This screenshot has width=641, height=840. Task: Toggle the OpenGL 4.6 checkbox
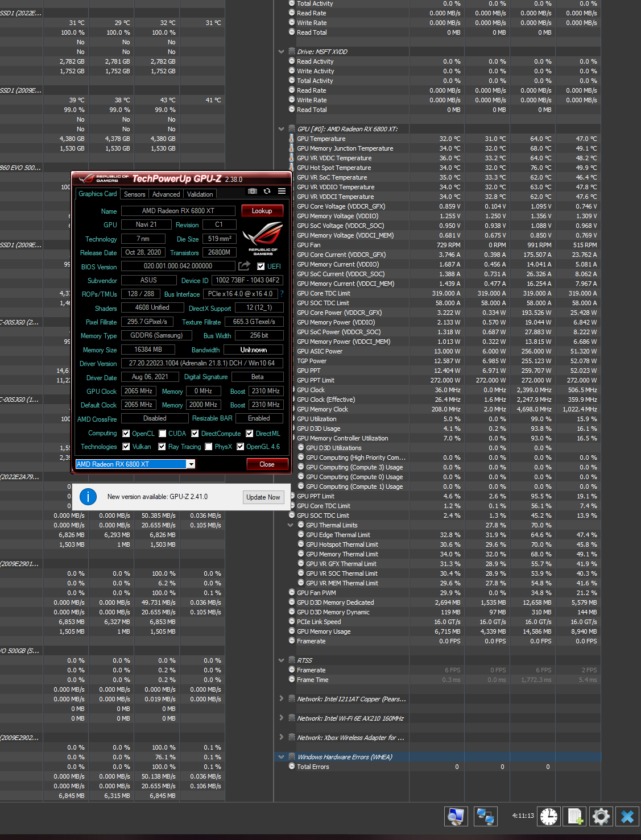pyautogui.click(x=241, y=447)
